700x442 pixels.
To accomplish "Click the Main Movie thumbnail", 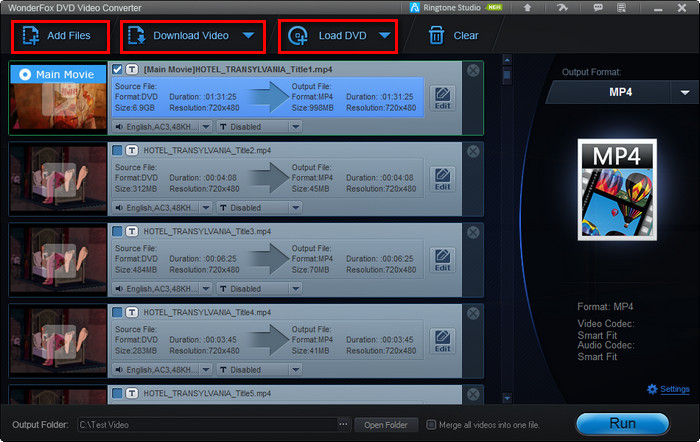I will coord(58,98).
